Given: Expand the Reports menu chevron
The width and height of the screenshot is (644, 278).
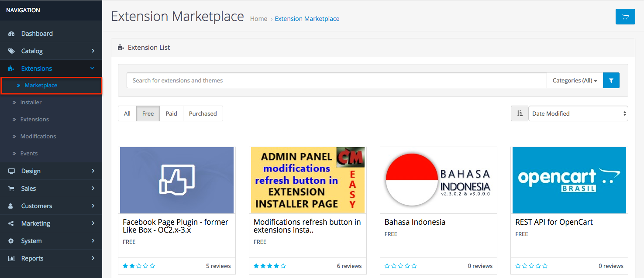Looking at the screenshot, I should [93, 258].
